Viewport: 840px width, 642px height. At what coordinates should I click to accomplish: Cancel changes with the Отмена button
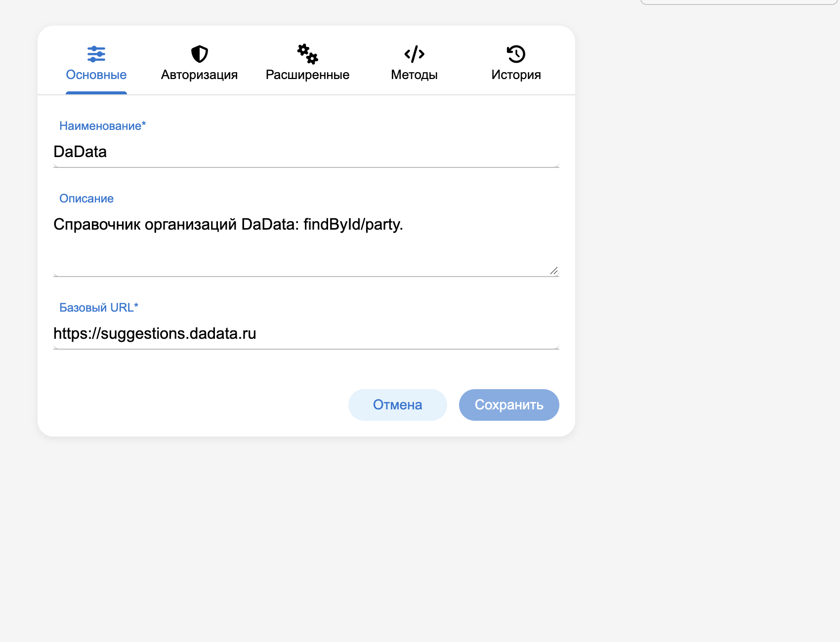click(x=398, y=405)
